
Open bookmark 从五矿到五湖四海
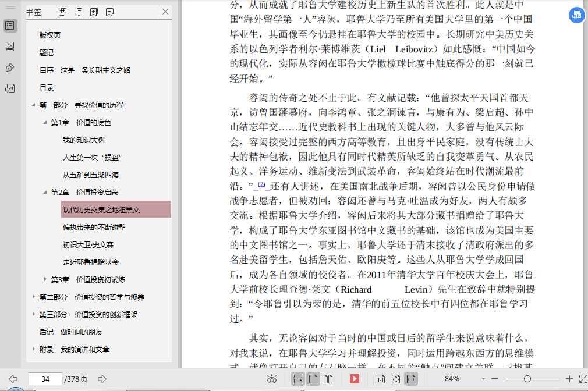[x=91, y=175]
